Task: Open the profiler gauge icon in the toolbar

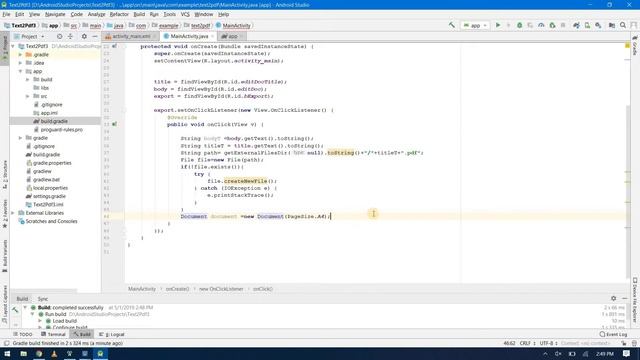Action: [541, 25]
